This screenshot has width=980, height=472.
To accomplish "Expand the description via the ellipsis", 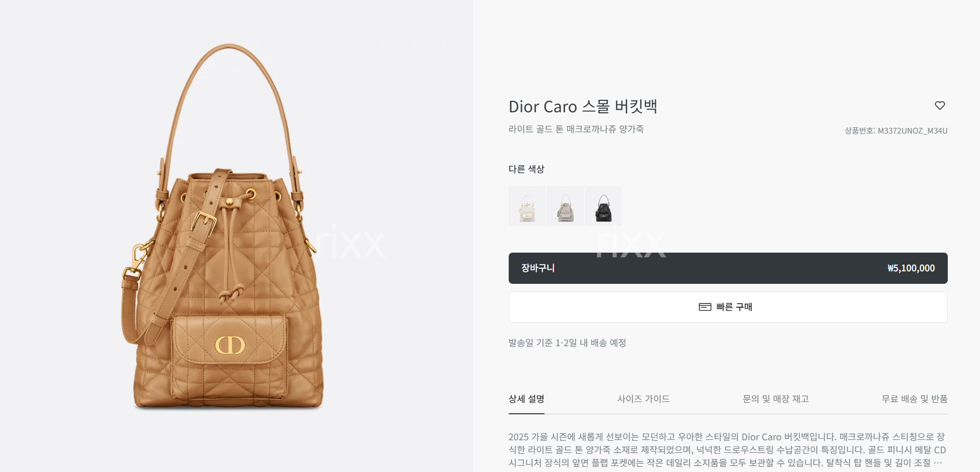I will 938,463.
